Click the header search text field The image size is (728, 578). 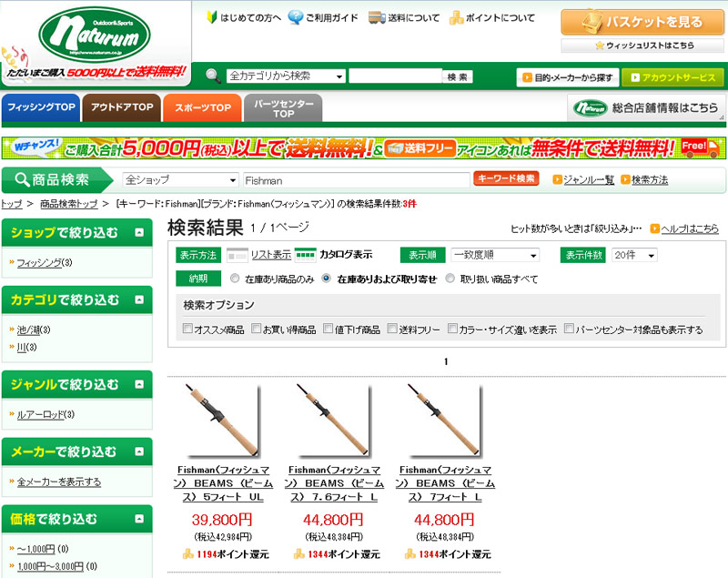point(396,76)
